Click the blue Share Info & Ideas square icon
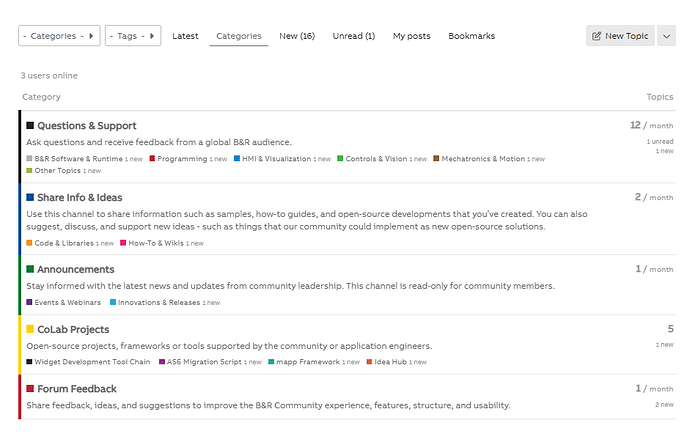 (30, 198)
